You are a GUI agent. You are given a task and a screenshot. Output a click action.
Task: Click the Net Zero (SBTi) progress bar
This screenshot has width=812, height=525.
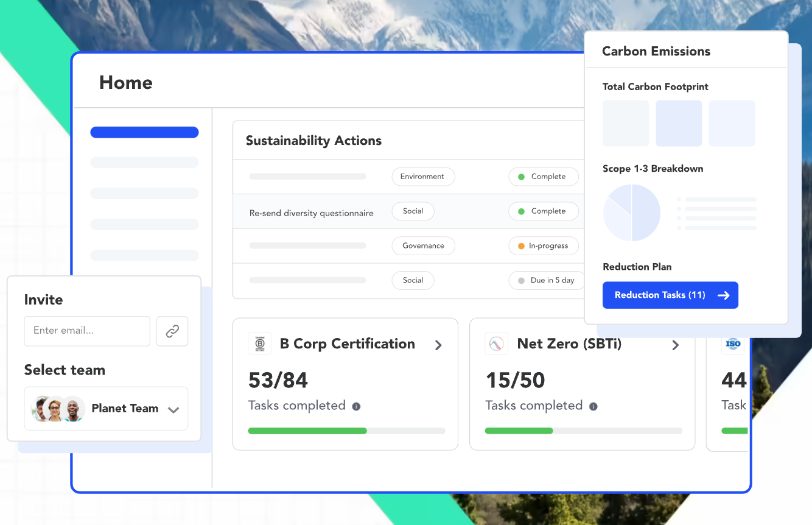click(x=583, y=431)
